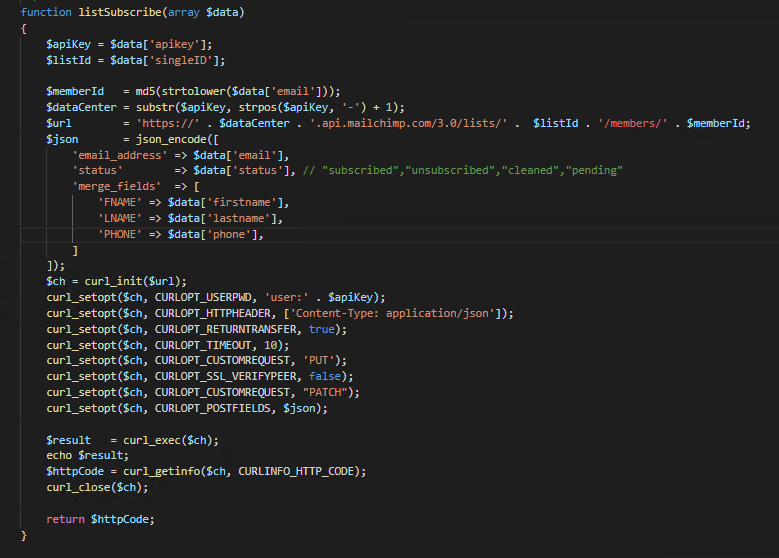The image size is (779, 558).
Task: Click the 'PUT' request string
Action: (318, 360)
